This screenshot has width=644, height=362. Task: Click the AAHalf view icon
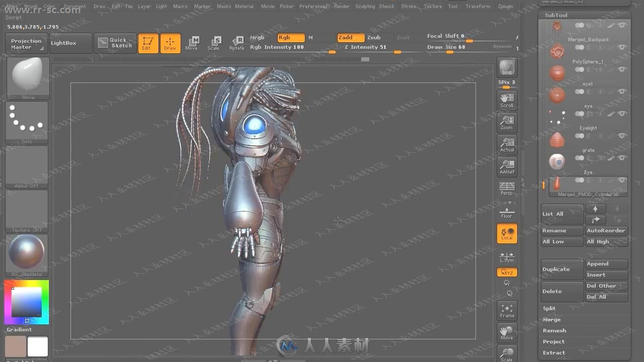click(507, 166)
